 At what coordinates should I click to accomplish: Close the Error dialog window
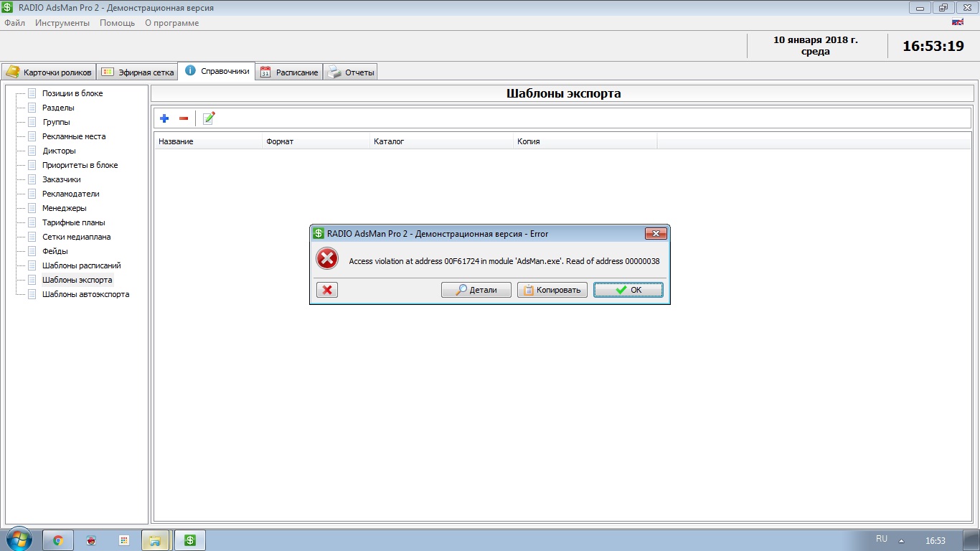656,233
